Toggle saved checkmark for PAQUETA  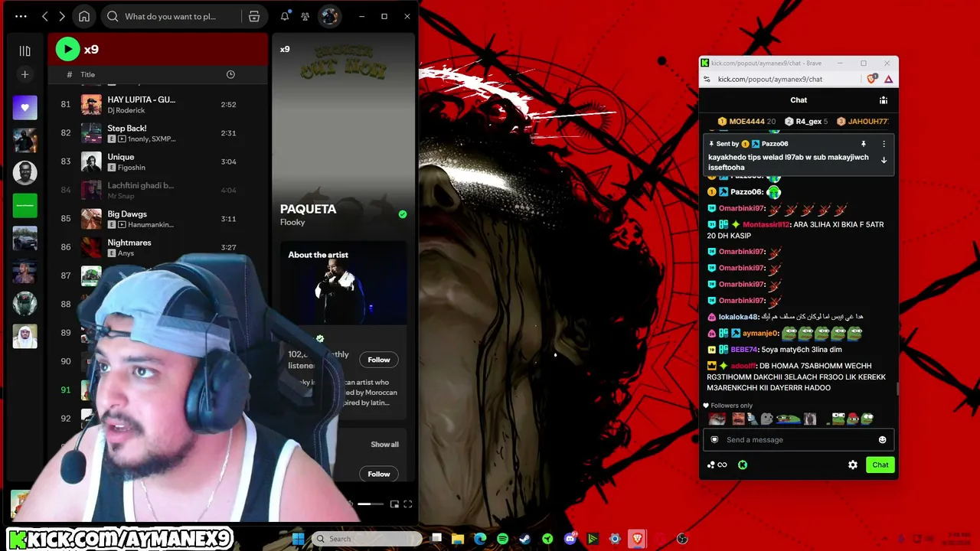(403, 214)
